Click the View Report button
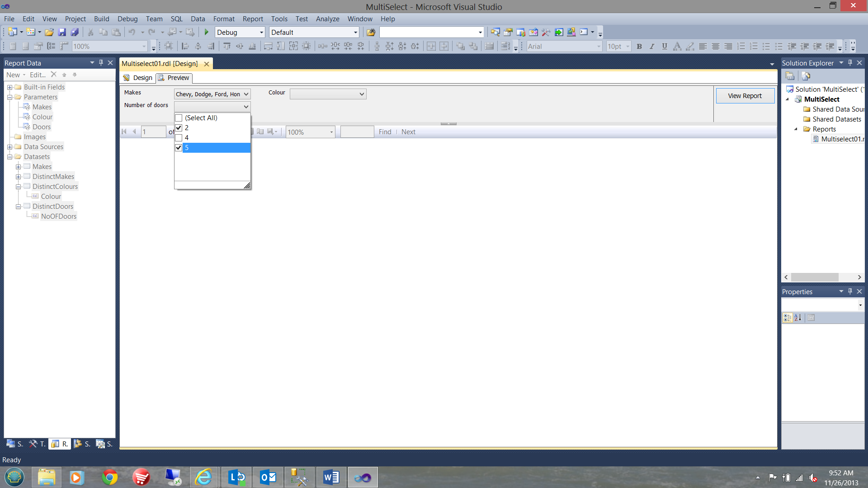Viewport: 868px width, 488px height. coord(745,95)
